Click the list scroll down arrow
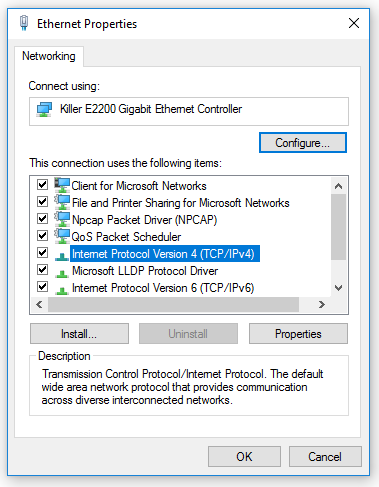This screenshot has height=487, width=379. pos(338,288)
